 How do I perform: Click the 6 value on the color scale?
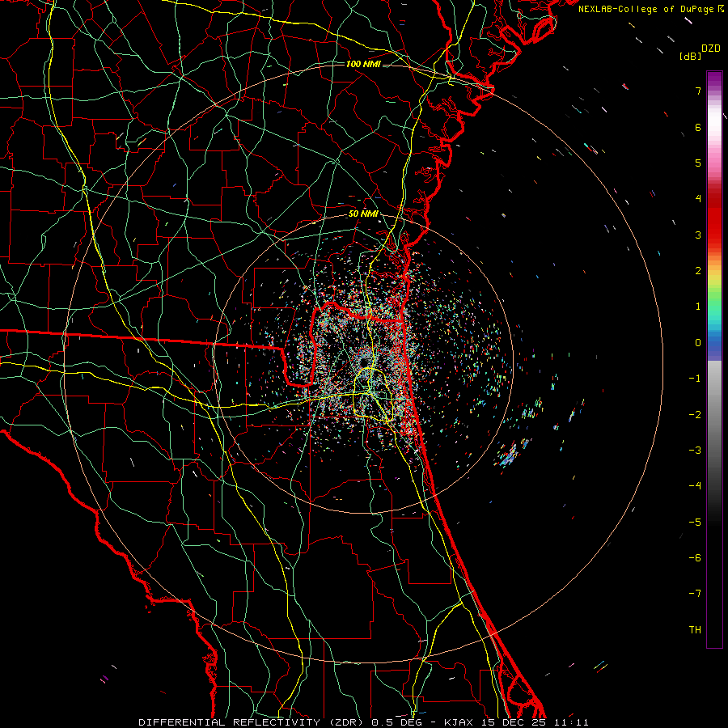[x=698, y=127]
